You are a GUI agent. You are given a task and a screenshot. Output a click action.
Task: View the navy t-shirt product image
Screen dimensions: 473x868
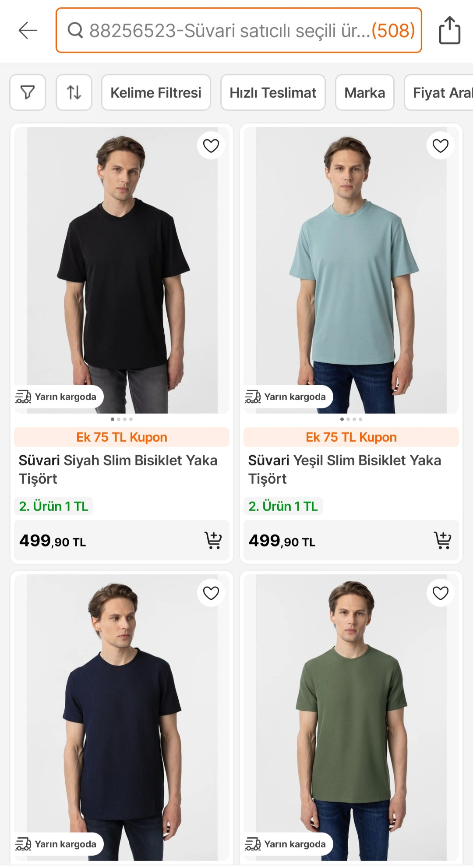(x=122, y=717)
